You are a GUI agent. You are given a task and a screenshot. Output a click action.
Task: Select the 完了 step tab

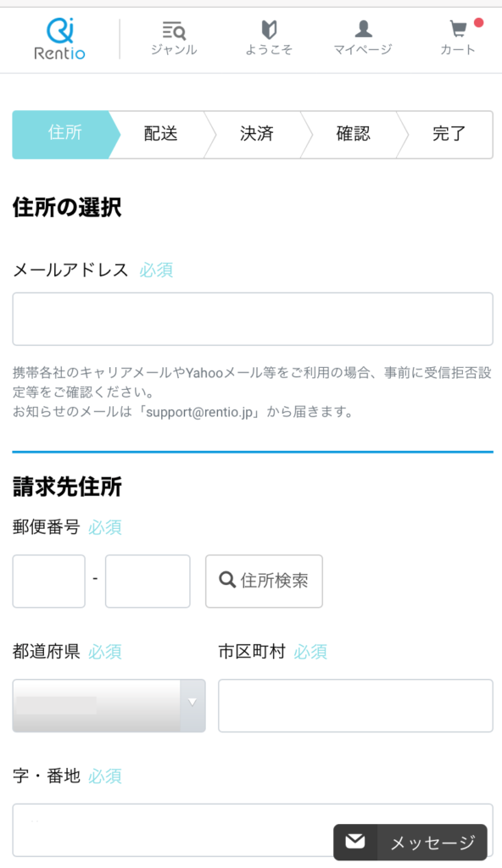point(449,135)
